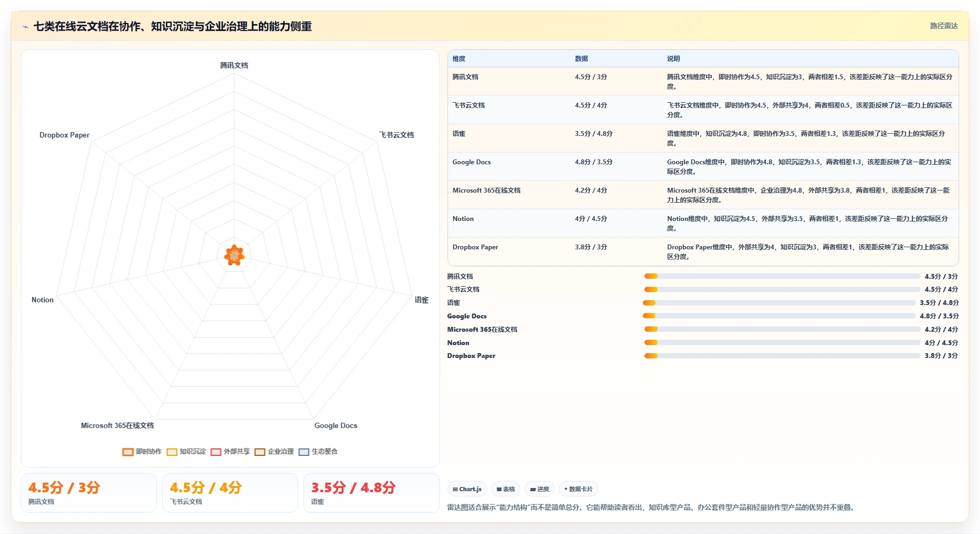Viewport: 980px width, 534px height.
Task: Select the Notion table row name
Action: (463, 219)
